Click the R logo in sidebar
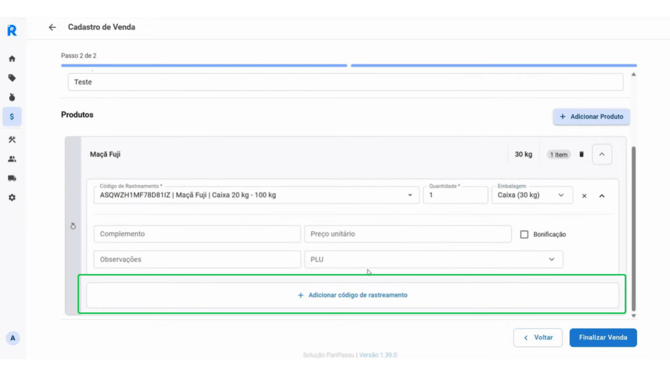The image size is (670, 376). [12, 30]
